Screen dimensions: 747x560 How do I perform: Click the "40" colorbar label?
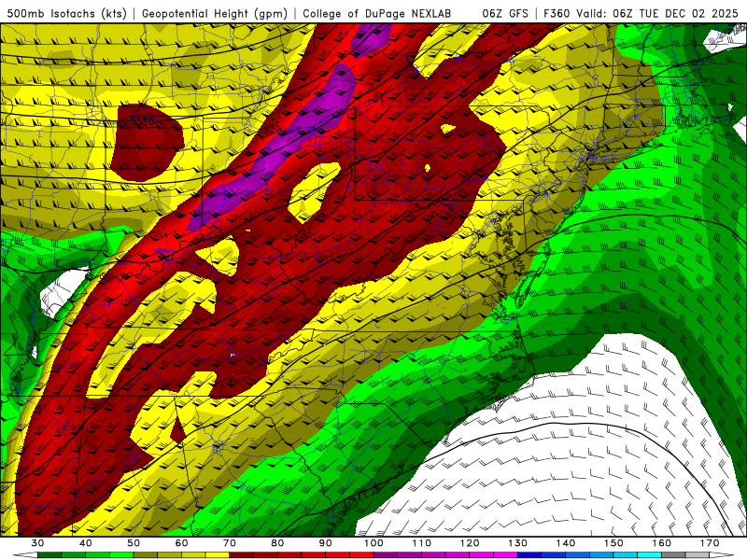[x=86, y=543]
